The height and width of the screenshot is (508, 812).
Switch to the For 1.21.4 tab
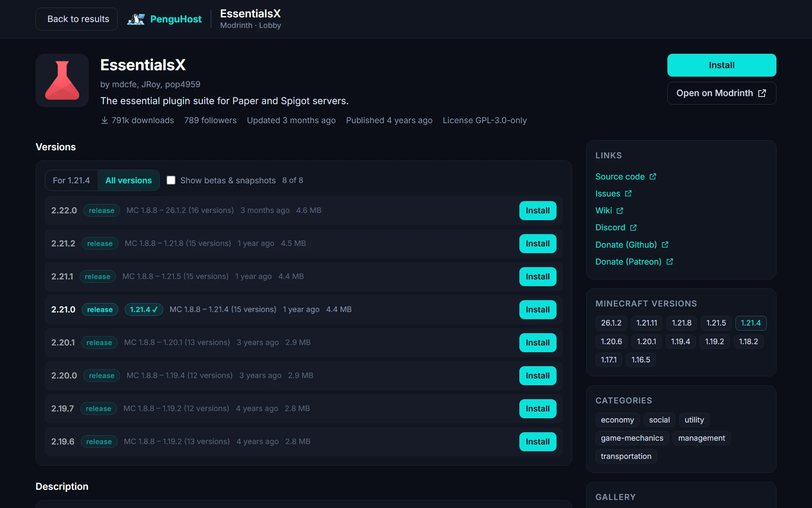[71, 180]
